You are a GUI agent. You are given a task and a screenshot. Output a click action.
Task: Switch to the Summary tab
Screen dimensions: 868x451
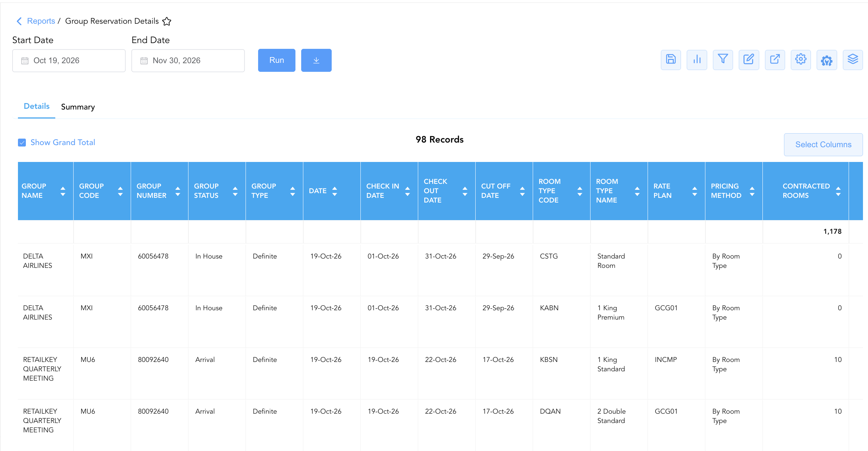click(78, 107)
